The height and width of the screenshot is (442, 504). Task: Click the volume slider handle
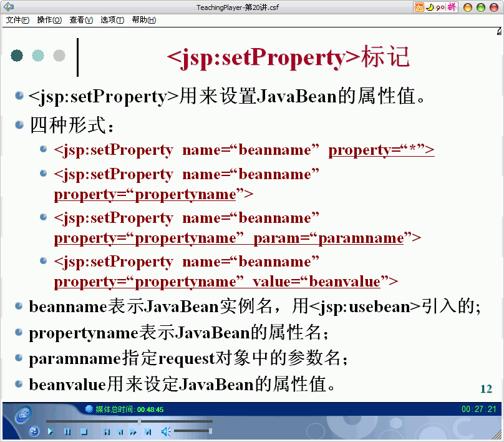[x=210, y=431]
